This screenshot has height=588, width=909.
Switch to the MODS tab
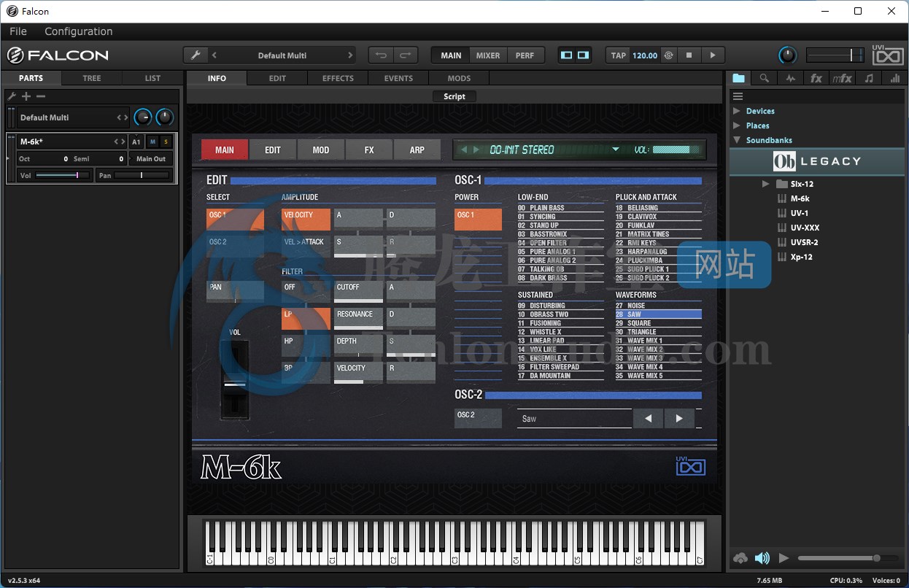(x=459, y=78)
